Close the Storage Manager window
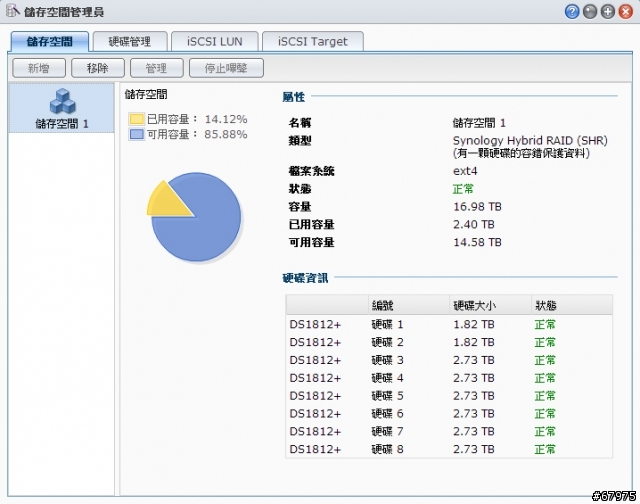The height and width of the screenshot is (504, 640). click(626, 12)
